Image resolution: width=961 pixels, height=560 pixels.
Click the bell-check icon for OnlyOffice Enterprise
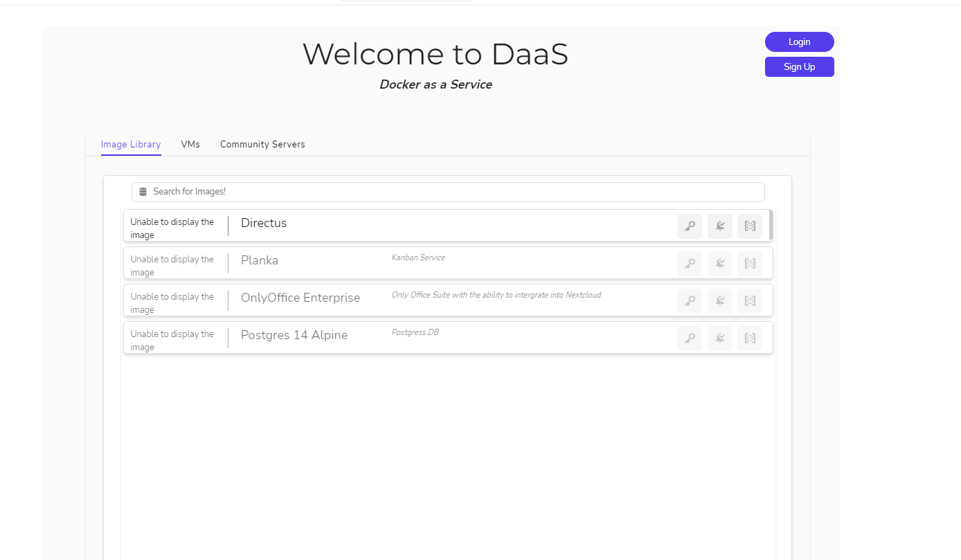720,301
